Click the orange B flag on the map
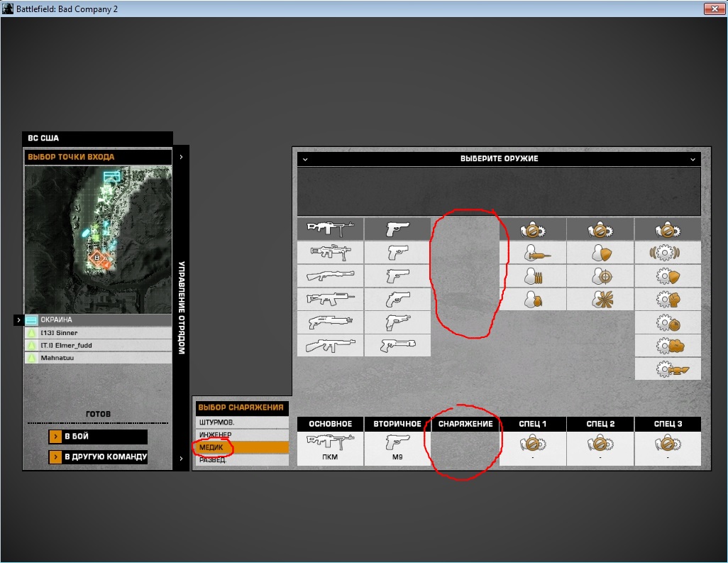 [x=97, y=257]
